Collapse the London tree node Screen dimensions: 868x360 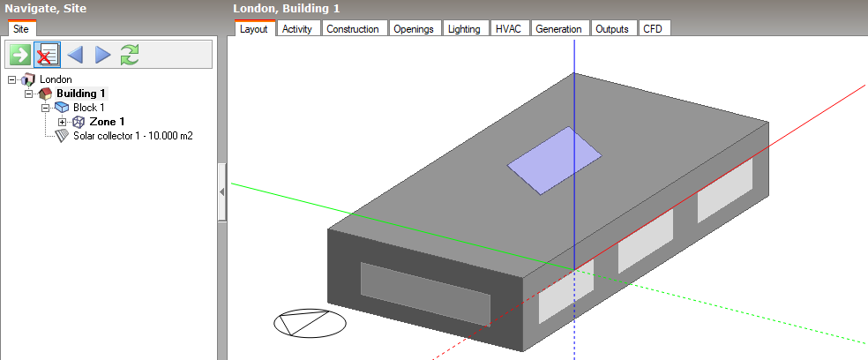pos(12,79)
